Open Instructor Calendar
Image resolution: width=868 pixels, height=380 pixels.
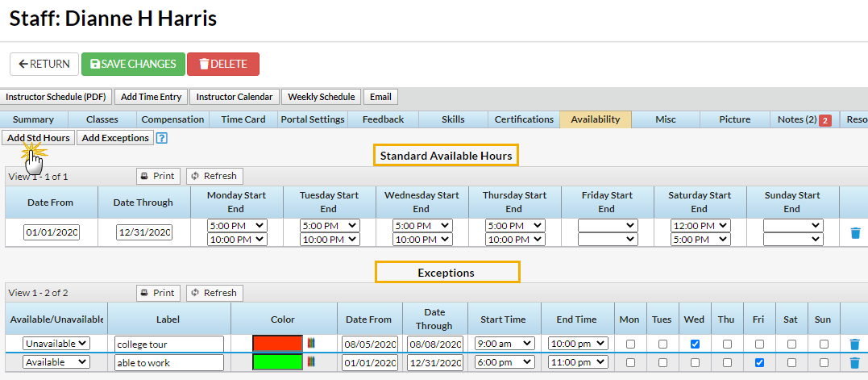[x=235, y=97]
